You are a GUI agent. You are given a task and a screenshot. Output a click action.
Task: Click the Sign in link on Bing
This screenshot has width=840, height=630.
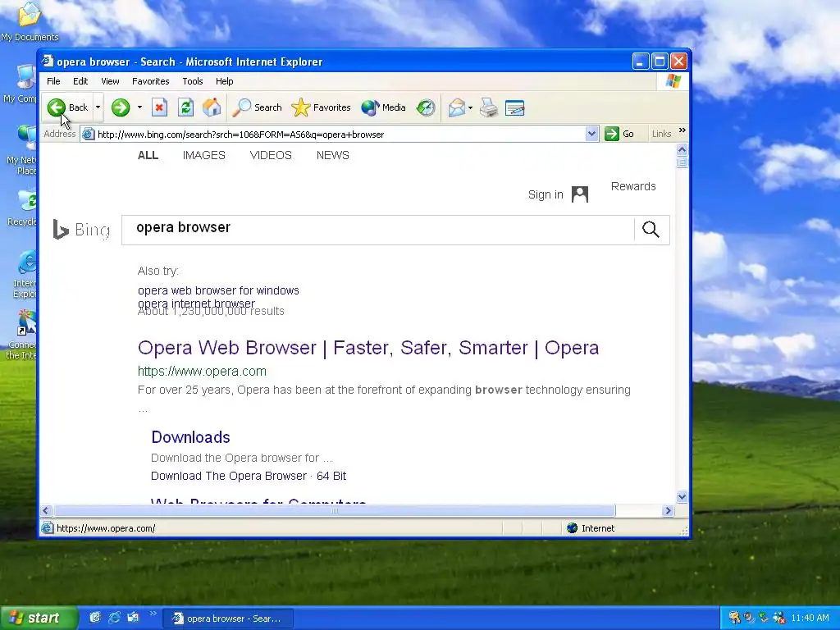tap(546, 194)
